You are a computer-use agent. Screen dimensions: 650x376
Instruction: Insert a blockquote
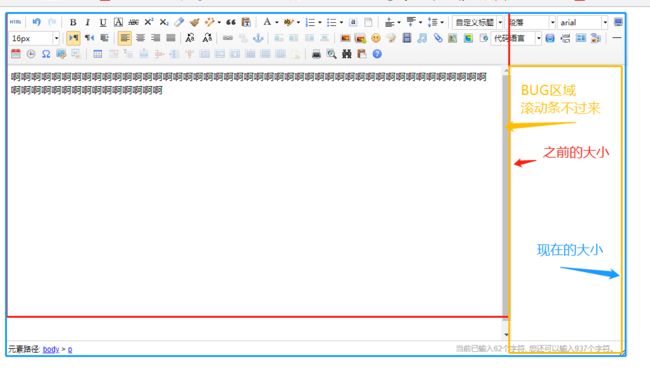(x=231, y=22)
